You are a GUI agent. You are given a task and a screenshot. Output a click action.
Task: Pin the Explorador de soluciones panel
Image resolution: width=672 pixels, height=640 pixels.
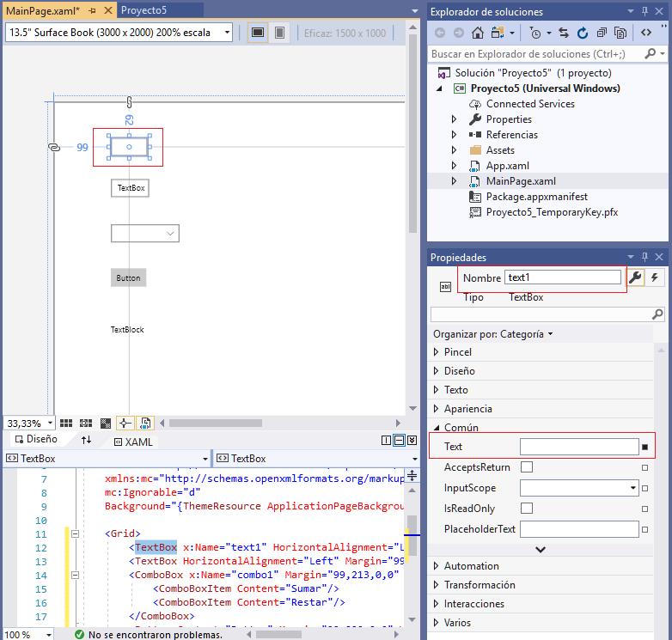point(645,11)
